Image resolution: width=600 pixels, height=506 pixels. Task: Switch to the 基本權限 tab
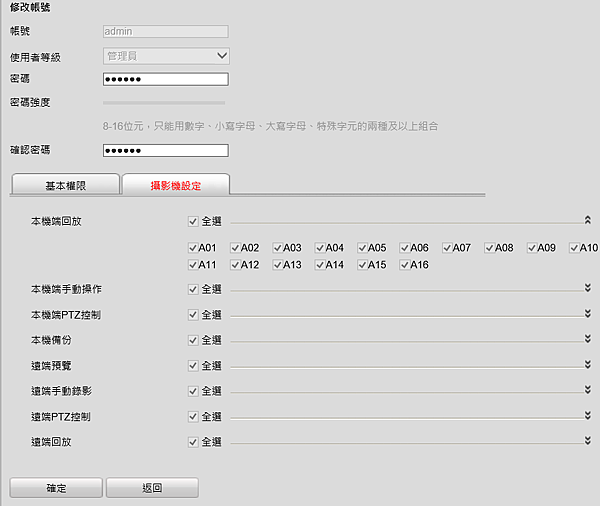point(66,185)
